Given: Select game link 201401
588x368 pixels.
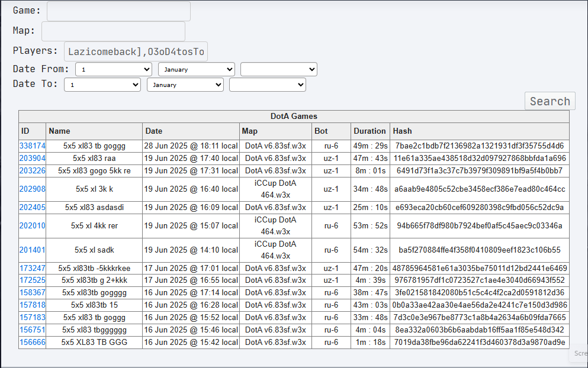Looking at the screenshot, I should tap(32, 250).
